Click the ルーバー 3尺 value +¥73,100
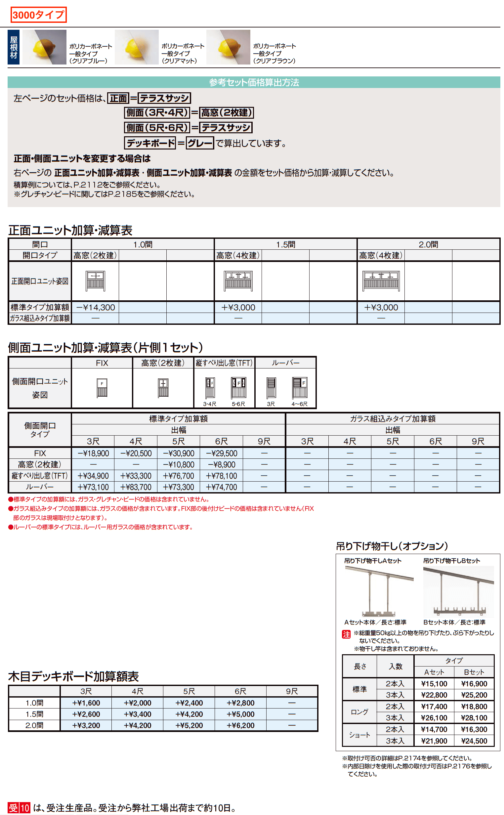 93,487
